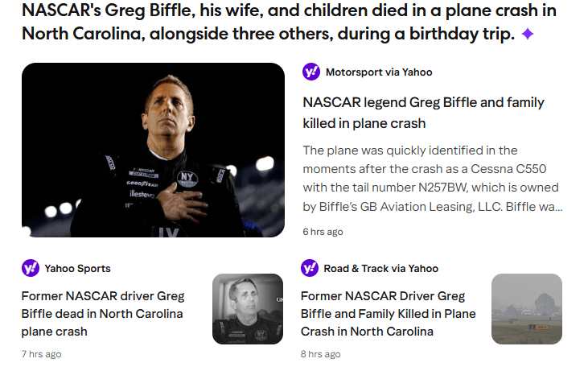This screenshot has height=371, width=588.
Task: Click the purple sparkle icon after headline
Action: tap(528, 35)
